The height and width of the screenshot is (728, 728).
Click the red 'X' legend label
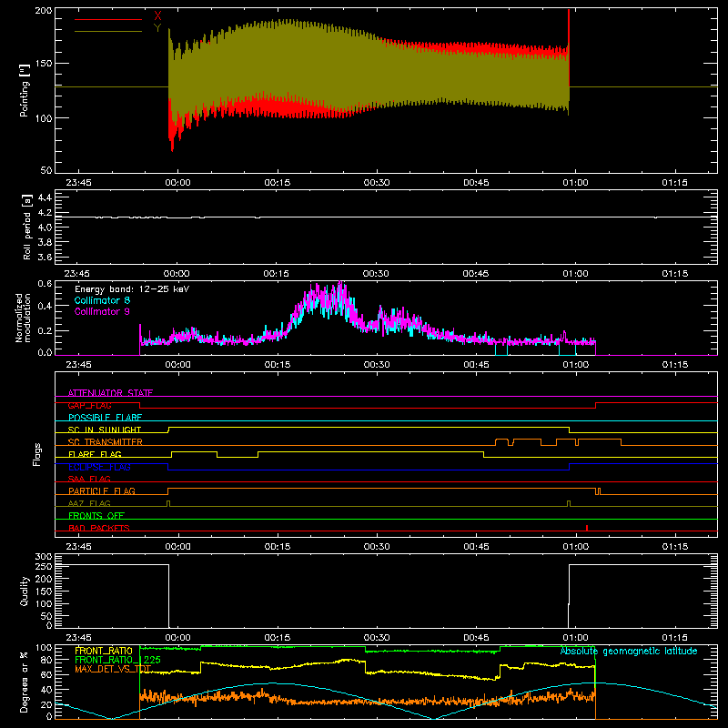point(157,16)
